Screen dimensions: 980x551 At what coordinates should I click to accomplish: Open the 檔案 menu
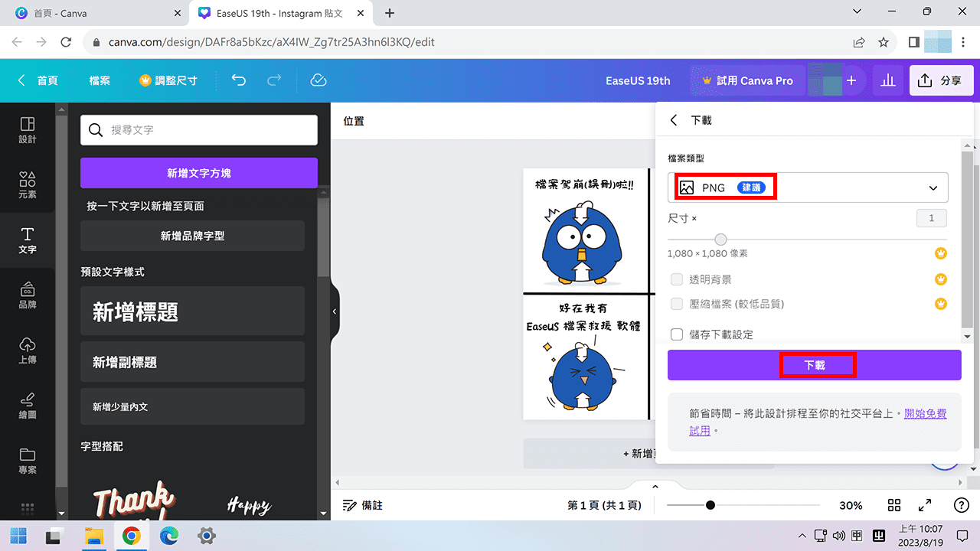click(100, 80)
